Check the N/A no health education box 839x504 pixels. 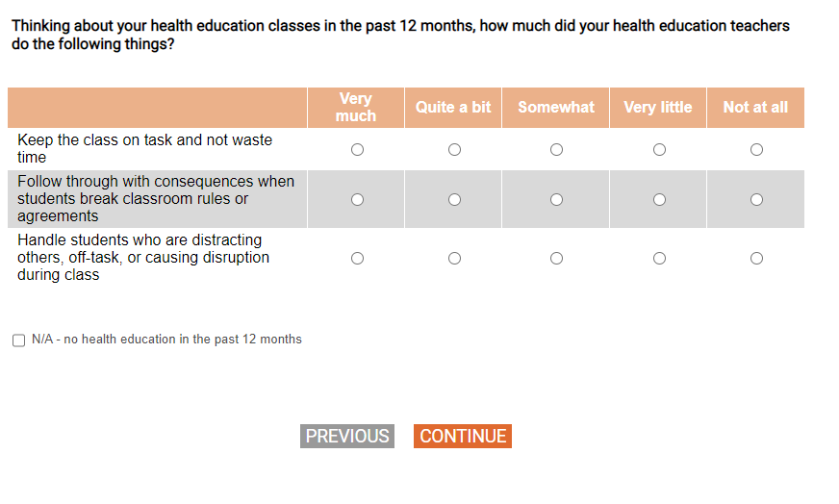[x=19, y=340]
